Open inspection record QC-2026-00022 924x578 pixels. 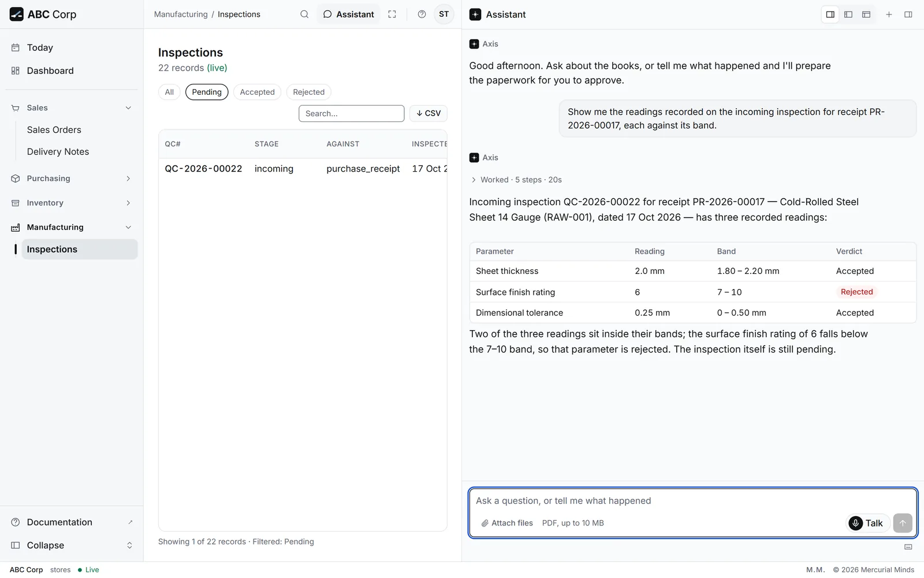click(203, 169)
